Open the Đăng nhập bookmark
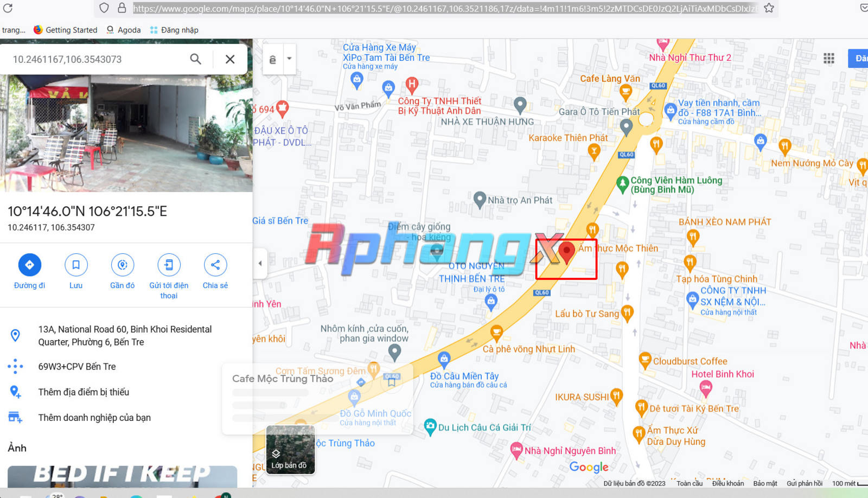Image resolution: width=868 pixels, height=498 pixels. pos(174,30)
